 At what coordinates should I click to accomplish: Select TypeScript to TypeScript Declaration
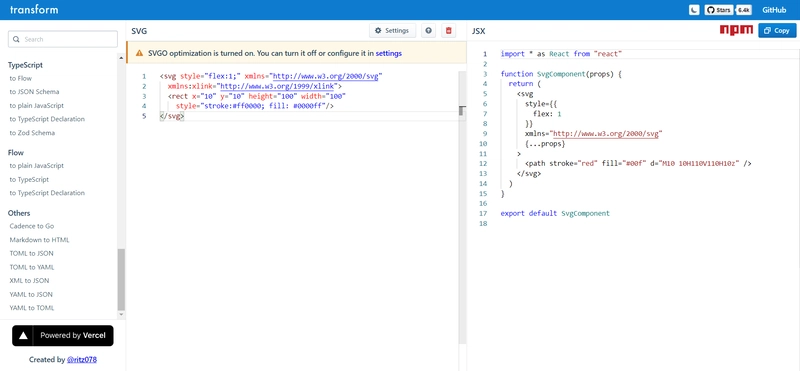pos(47,119)
